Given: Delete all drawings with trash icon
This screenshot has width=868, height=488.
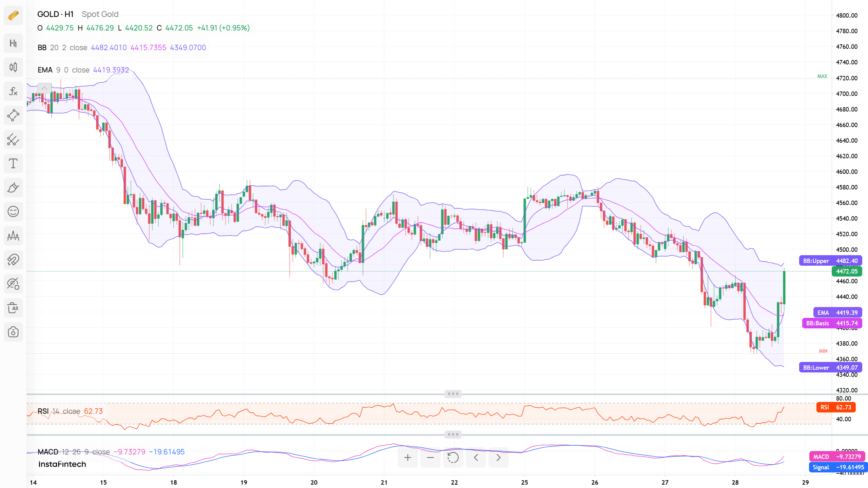Looking at the screenshot, I should 13,308.
